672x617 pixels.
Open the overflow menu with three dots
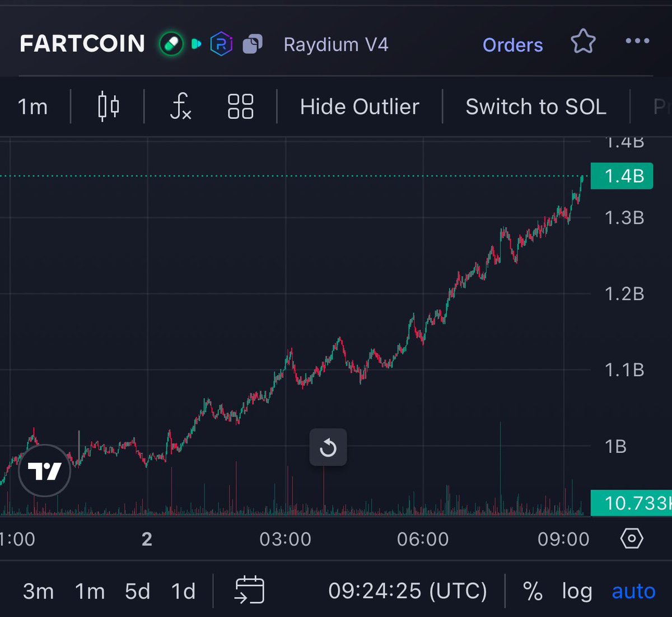point(637,41)
